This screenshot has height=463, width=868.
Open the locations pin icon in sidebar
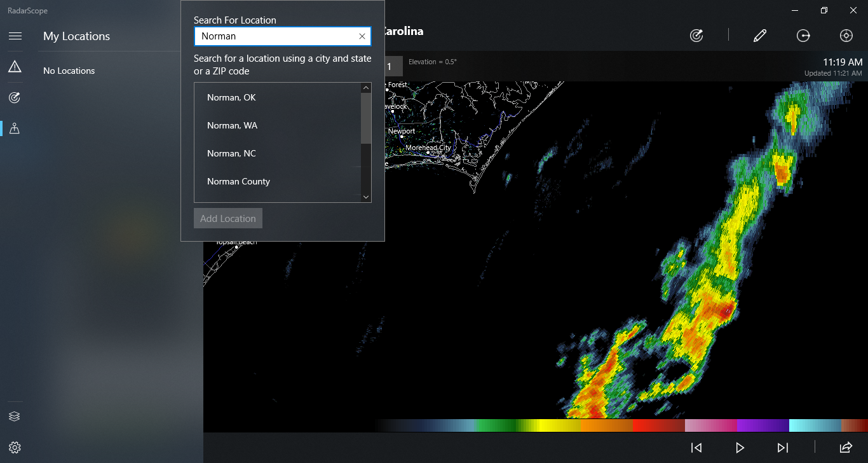(x=14, y=128)
